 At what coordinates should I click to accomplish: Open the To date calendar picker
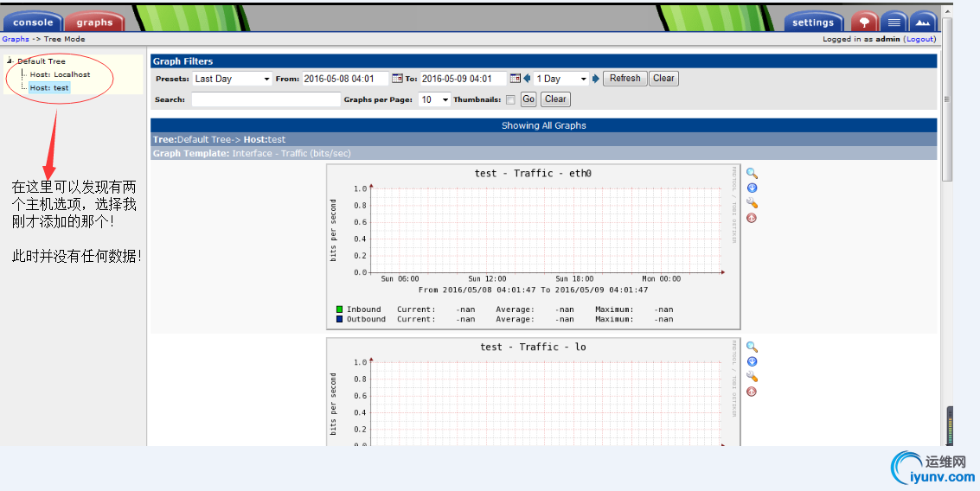515,79
